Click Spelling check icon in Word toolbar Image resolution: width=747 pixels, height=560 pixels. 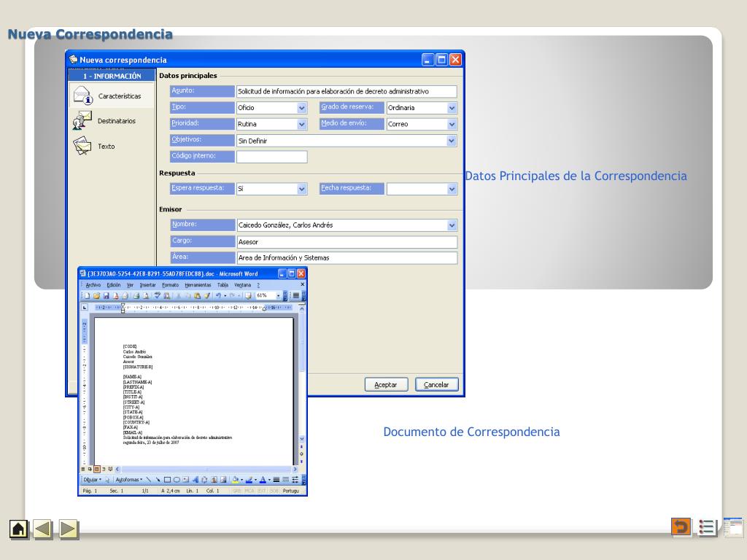[x=158, y=296]
